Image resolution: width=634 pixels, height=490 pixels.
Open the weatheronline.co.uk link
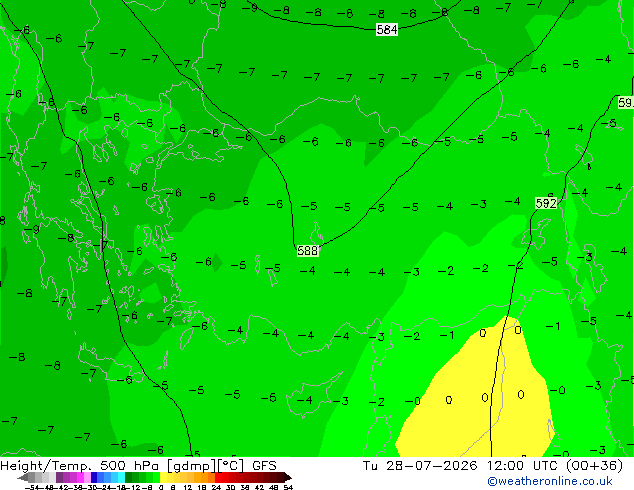pos(549,481)
